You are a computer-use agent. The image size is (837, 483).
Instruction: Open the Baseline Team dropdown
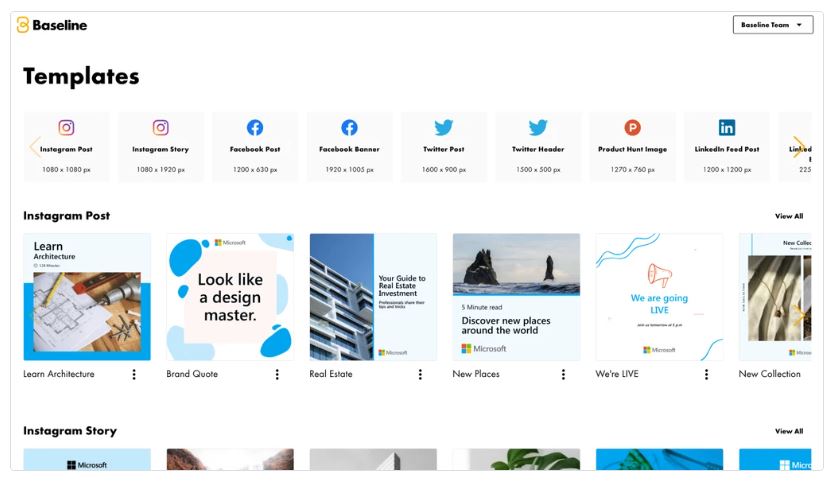pos(772,25)
